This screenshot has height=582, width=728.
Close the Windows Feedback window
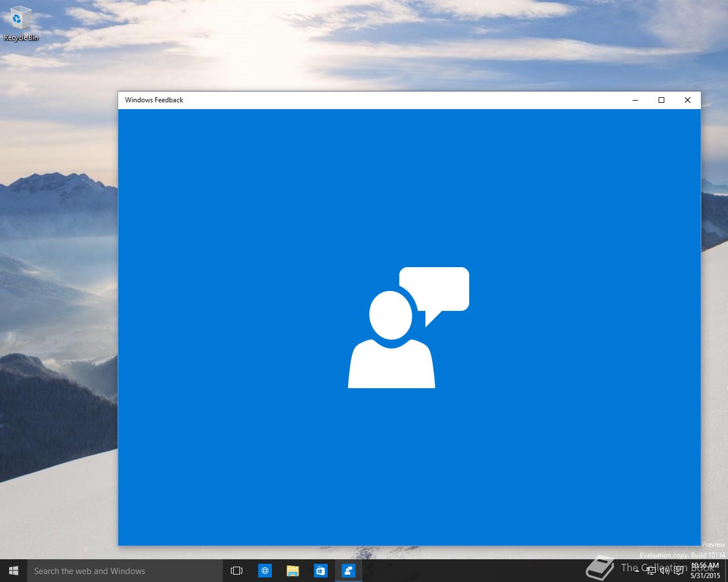coord(688,100)
